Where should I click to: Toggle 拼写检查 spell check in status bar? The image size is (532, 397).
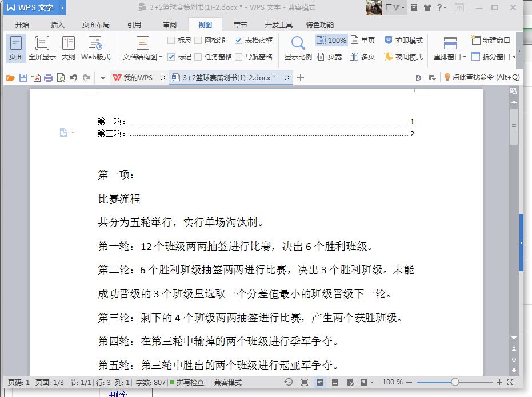tap(187, 382)
